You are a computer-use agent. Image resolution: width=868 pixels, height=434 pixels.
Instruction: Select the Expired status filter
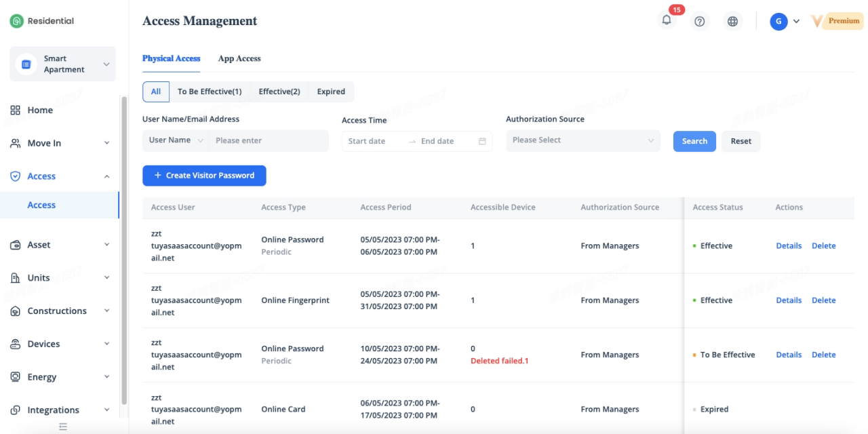[x=331, y=92]
